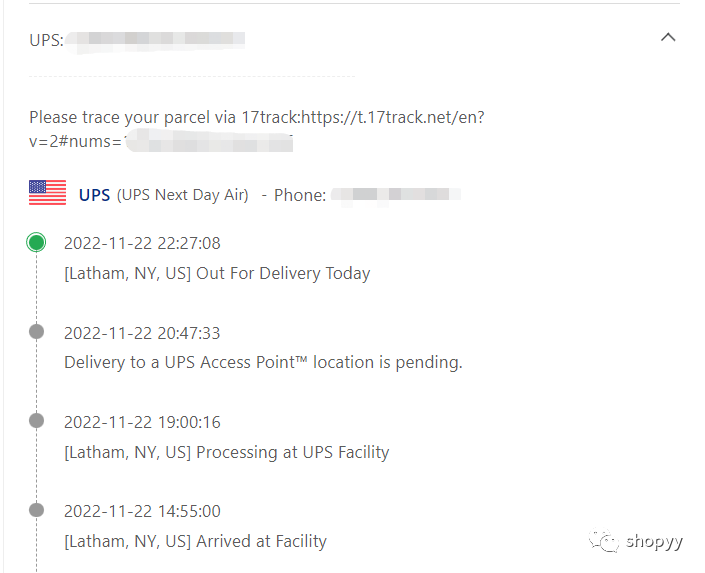The height and width of the screenshot is (573, 705).
Task: Click the blurred nums parameter in URL
Action: (x=209, y=141)
